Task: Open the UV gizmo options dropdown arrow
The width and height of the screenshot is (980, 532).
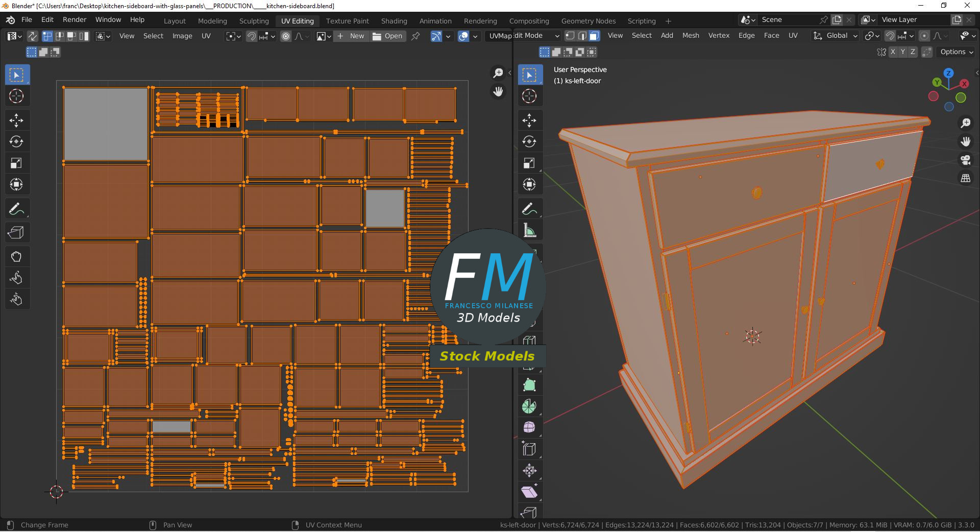Action: pos(448,36)
